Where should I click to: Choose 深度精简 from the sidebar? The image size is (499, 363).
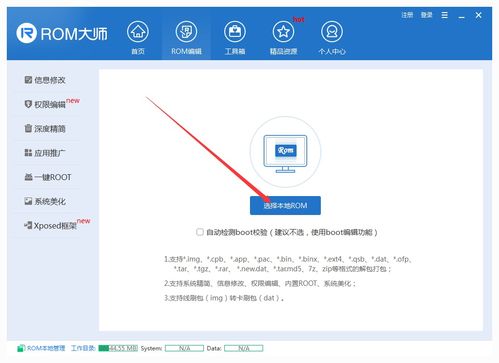click(x=45, y=129)
